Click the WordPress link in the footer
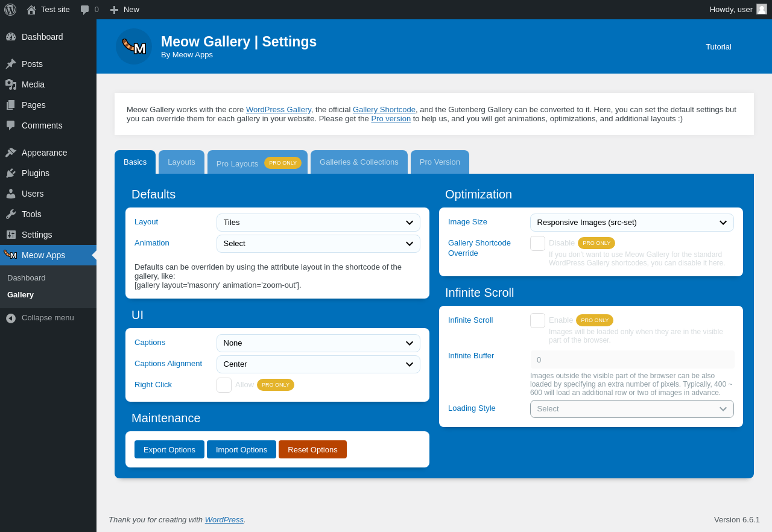Viewport: 772px width, 532px height. coord(224,519)
